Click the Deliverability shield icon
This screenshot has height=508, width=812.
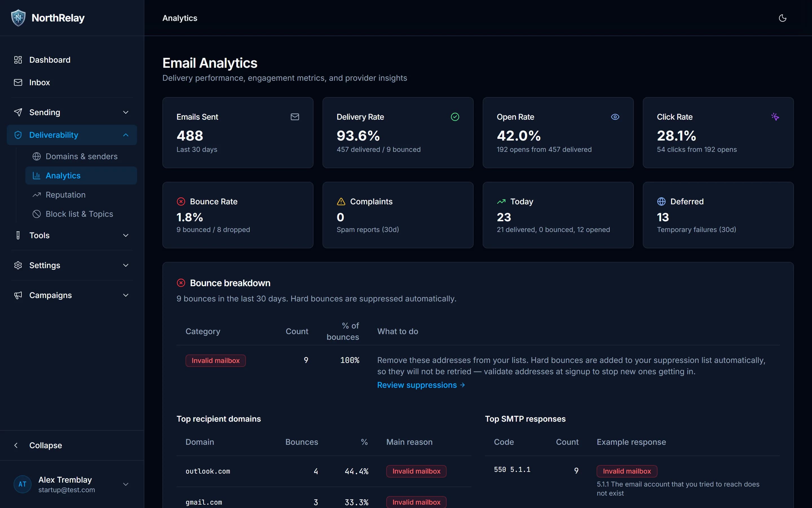[x=18, y=135]
